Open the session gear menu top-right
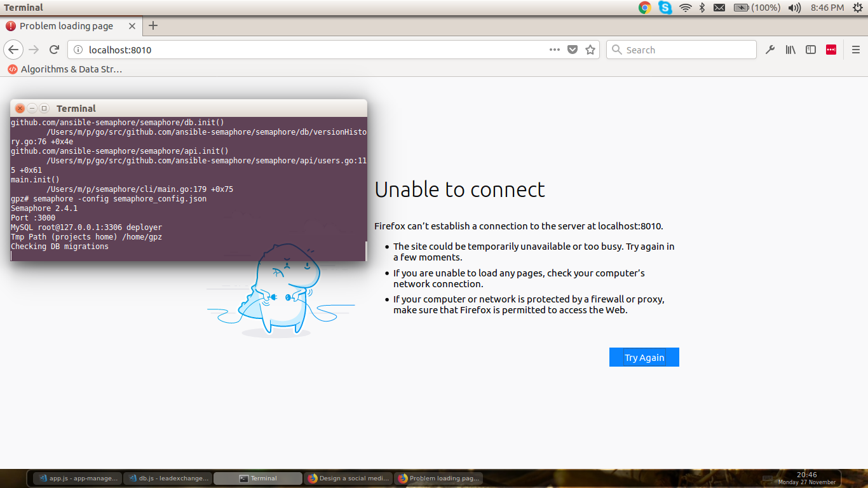868x488 pixels. (859, 8)
